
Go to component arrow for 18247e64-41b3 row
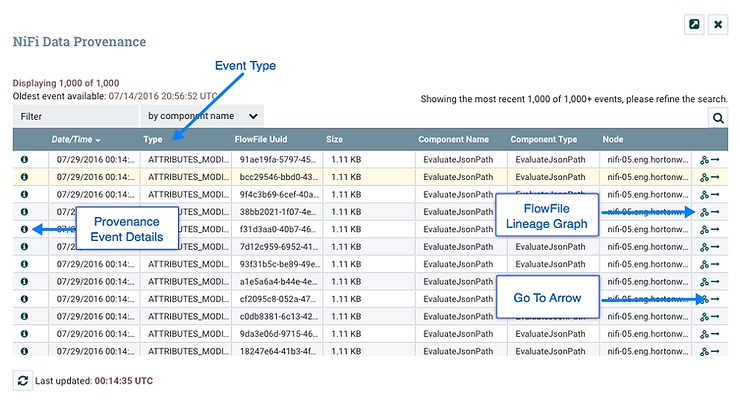click(715, 352)
